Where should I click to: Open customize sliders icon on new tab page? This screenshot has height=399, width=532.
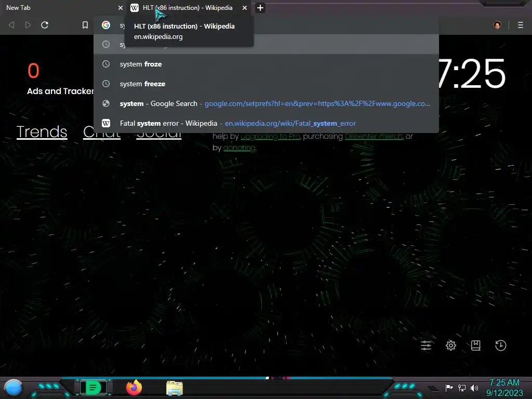coord(426,345)
